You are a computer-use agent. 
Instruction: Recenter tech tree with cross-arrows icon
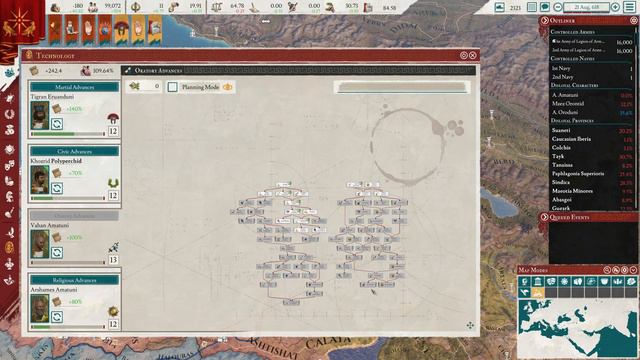[x=470, y=325]
